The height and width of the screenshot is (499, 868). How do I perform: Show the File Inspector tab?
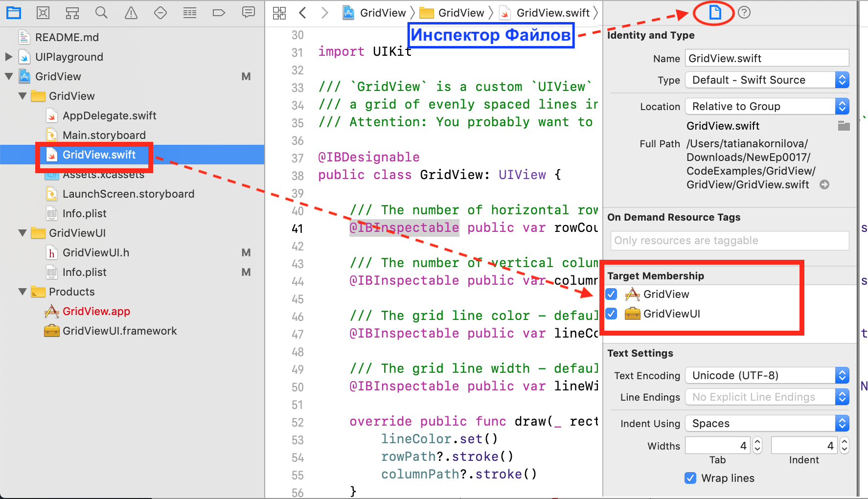click(715, 13)
